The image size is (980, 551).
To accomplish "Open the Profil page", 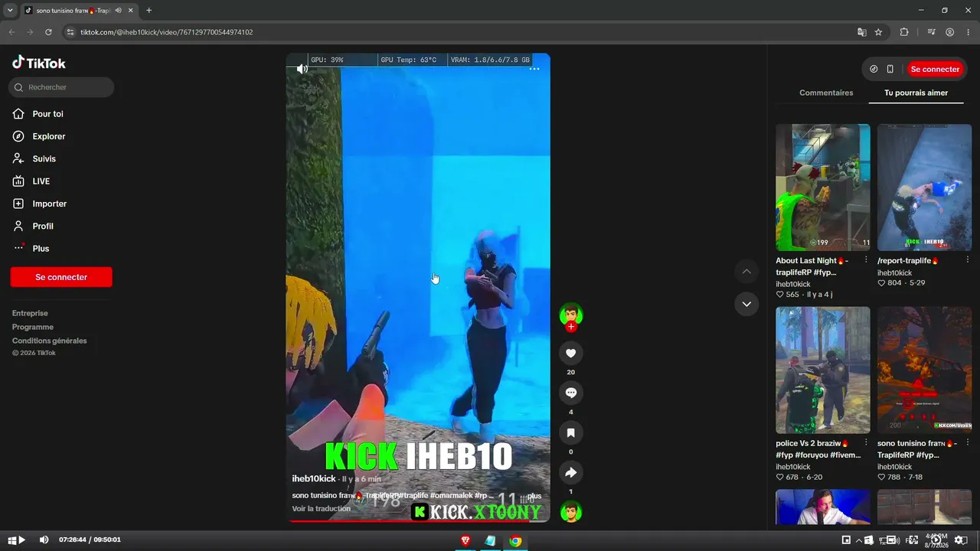I will click(x=43, y=226).
